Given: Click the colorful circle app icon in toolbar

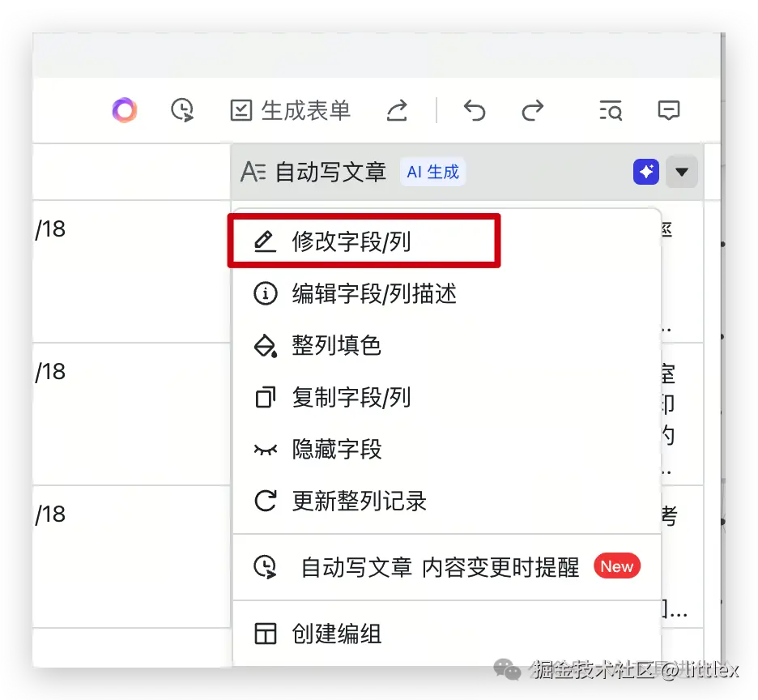Looking at the screenshot, I should [124, 110].
